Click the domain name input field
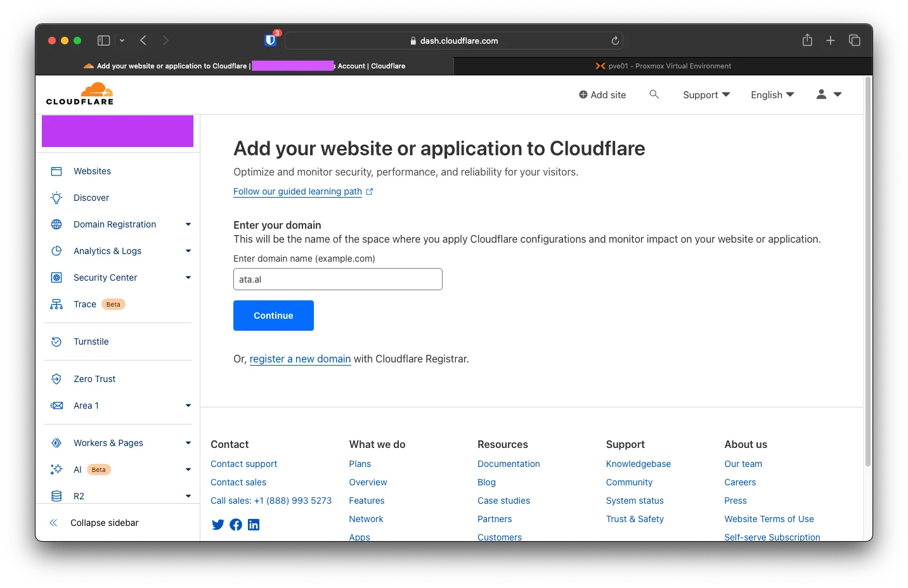Viewport: 908px width, 588px height. (338, 279)
